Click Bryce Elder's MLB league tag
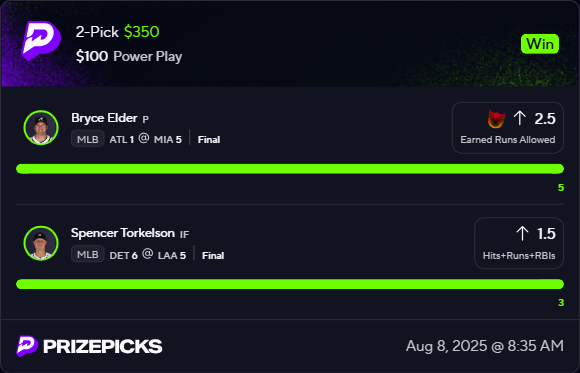This screenshot has height=373, width=580. (x=88, y=139)
